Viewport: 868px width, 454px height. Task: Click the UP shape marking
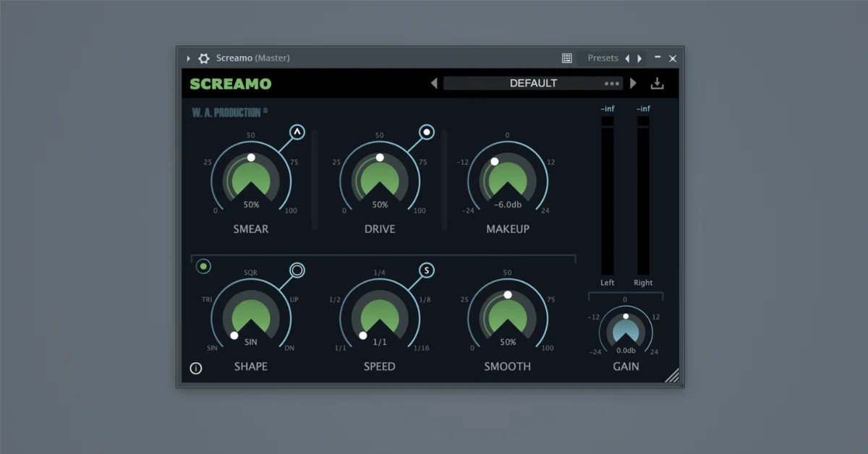(294, 299)
